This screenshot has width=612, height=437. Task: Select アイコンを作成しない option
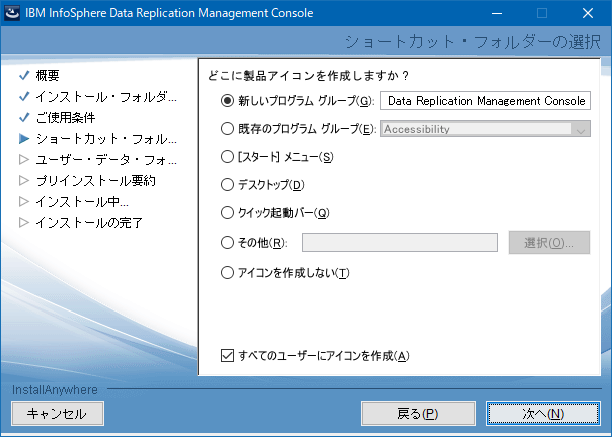[x=227, y=272]
